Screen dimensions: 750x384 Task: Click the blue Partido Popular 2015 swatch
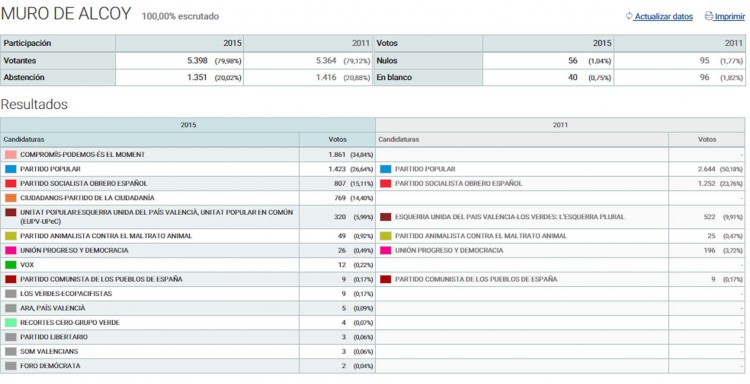[11, 169]
